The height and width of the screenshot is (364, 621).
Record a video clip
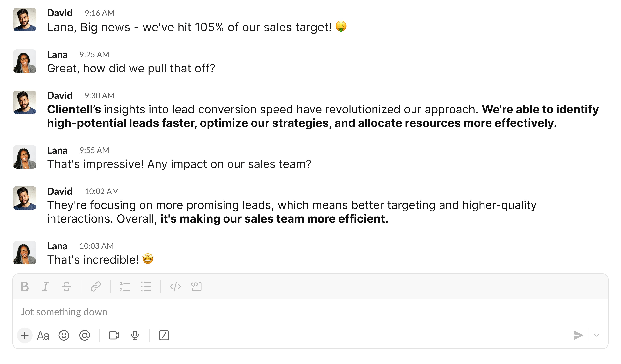pyautogui.click(x=114, y=336)
